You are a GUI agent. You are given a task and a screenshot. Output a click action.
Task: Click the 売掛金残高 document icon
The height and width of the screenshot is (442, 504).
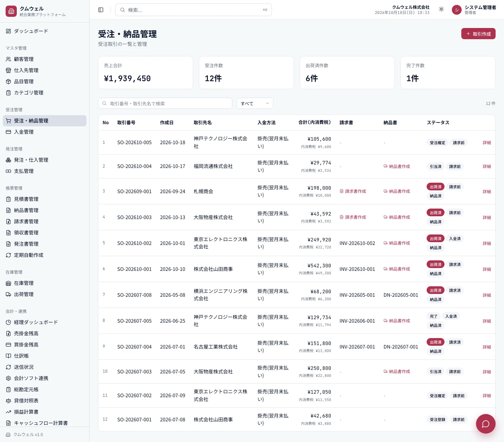(x=8, y=334)
